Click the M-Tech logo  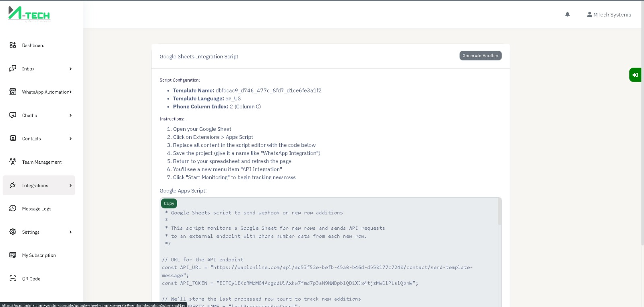coord(29,14)
